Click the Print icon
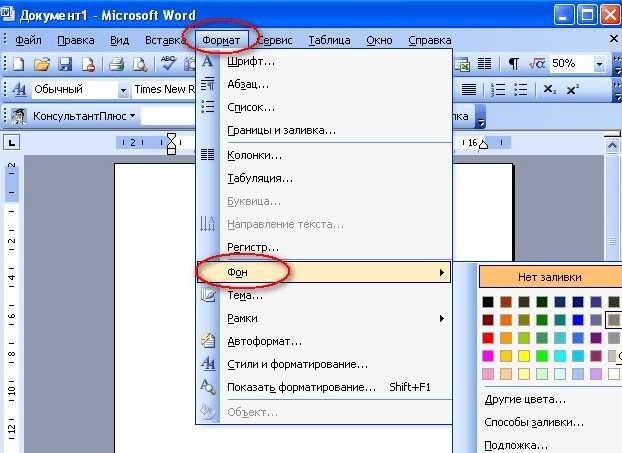This screenshot has width=622, height=453. 117,64
